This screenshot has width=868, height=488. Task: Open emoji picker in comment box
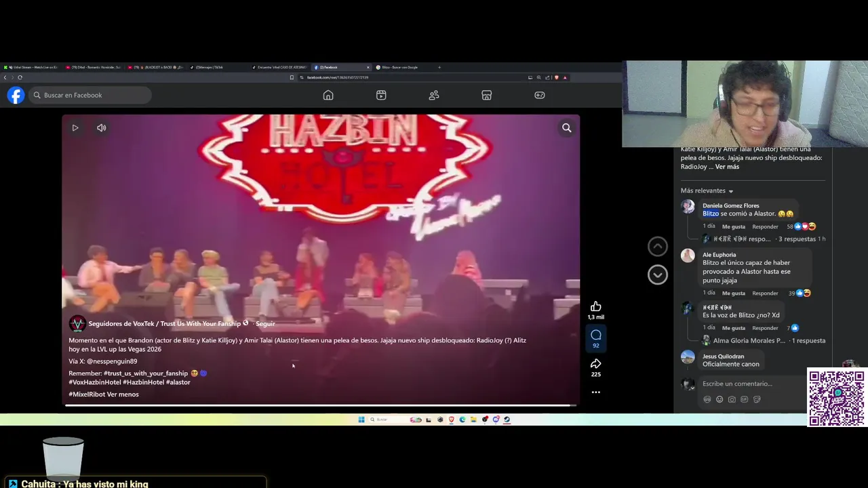click(719, 399)
